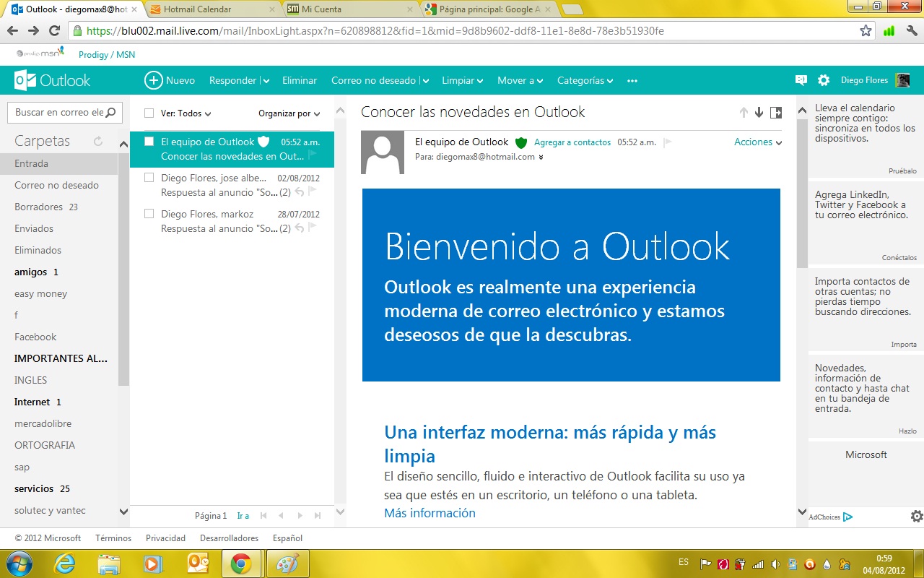
Task: Click the Nuevo plus icon to compose
Action: pos(153,80)
